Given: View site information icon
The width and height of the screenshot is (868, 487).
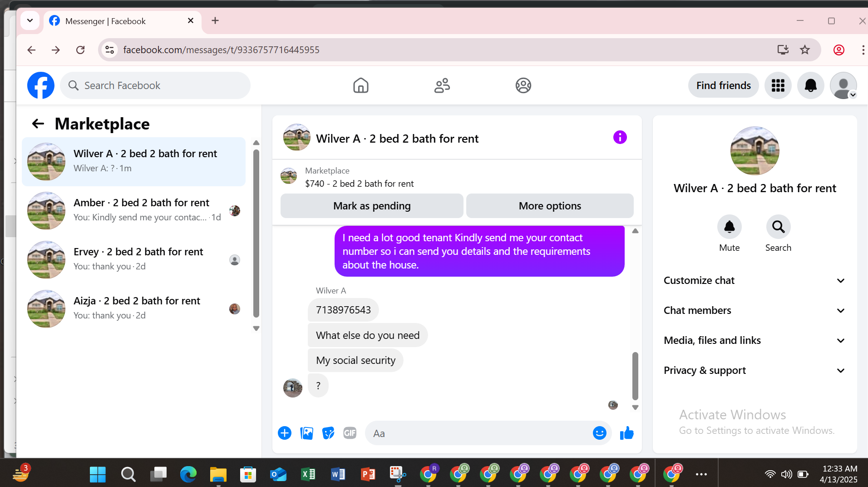Looking at the screenshot, I should pyautogui.click(x=109, y=50).
